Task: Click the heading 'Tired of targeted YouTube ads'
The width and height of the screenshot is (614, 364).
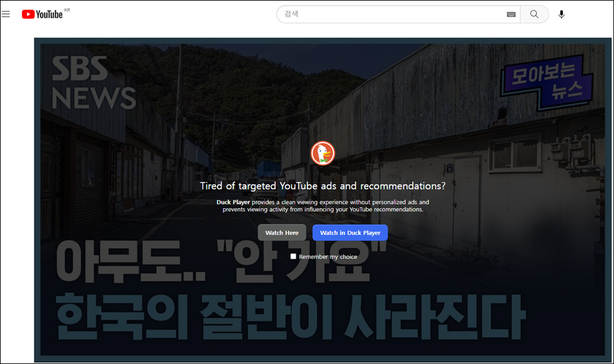Action: point(323,186)
